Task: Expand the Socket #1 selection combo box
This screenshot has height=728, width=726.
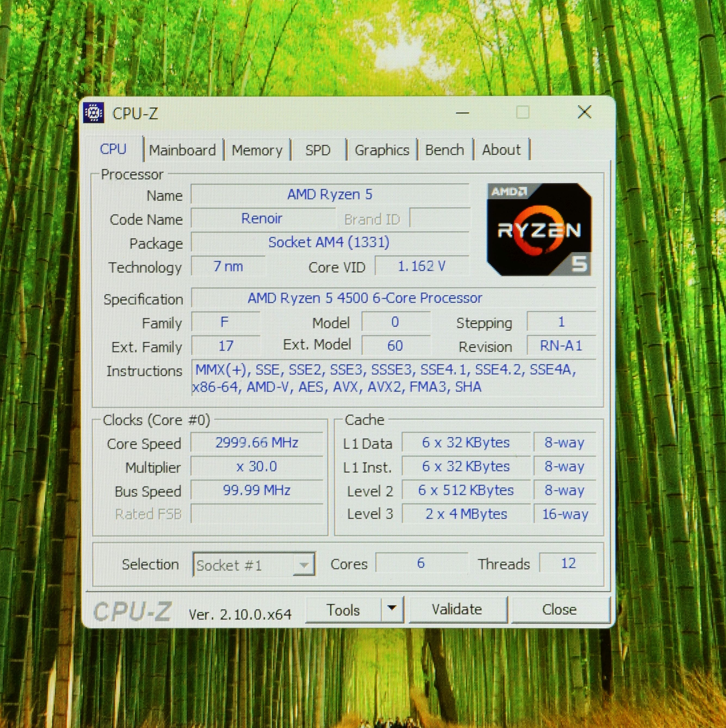Action: point(254,564)
